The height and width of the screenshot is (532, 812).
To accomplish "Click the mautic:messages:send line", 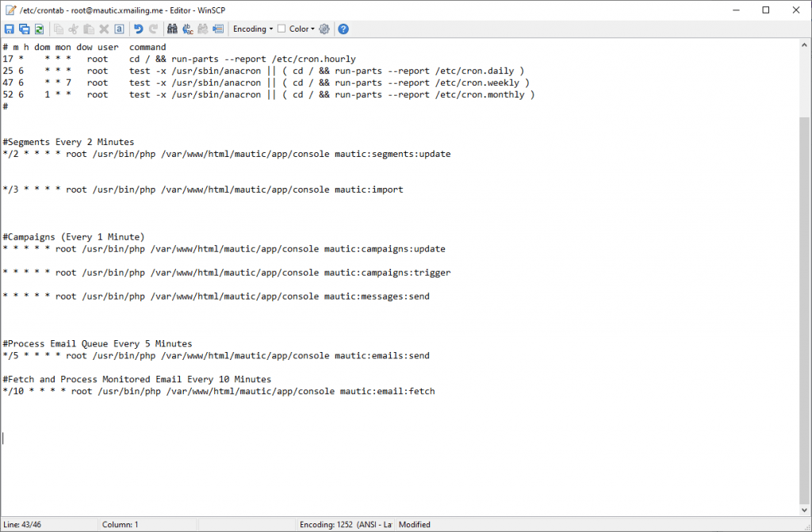I will tap(216, 297).
